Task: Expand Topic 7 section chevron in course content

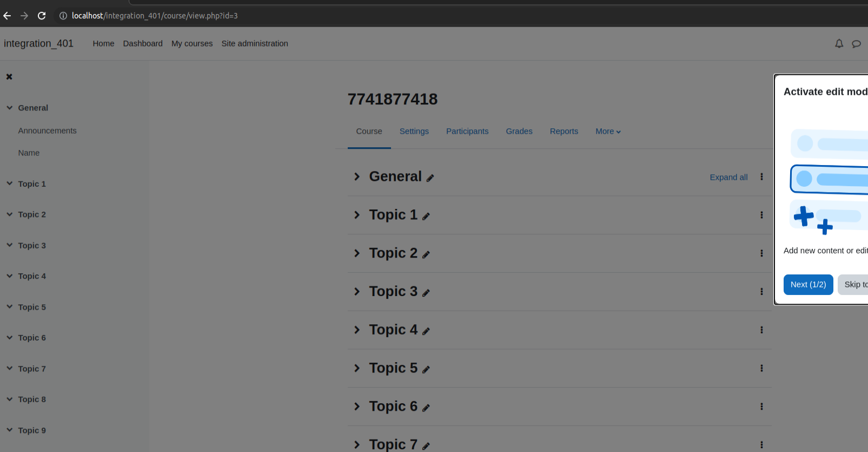Action: pos(357,444)
